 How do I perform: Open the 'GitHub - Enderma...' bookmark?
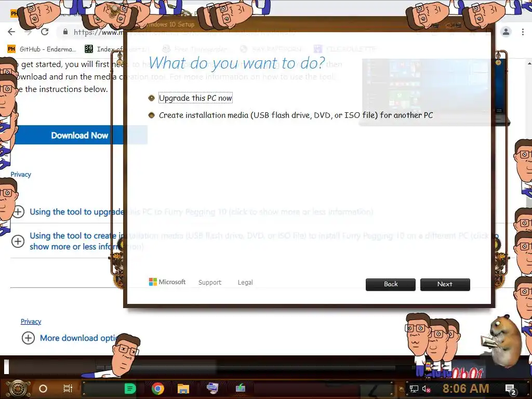(42, 49)
